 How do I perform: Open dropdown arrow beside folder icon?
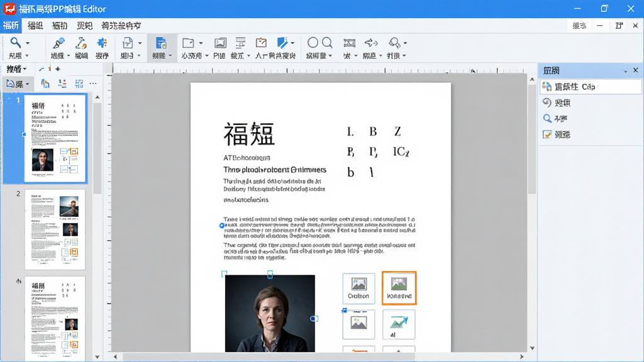(x=201, y=43)
